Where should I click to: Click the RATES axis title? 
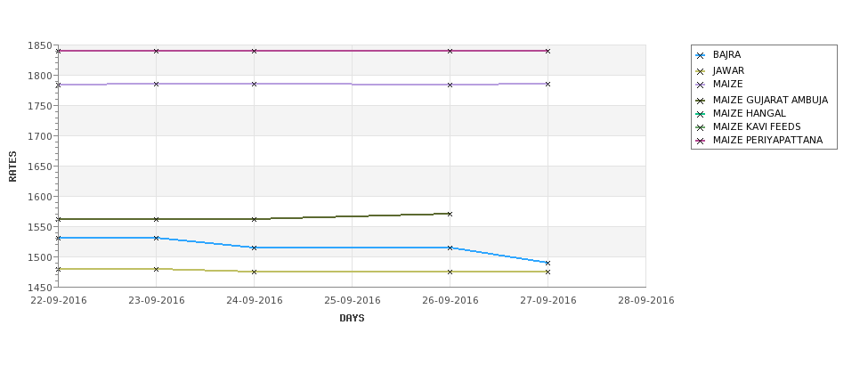point(12,167)
